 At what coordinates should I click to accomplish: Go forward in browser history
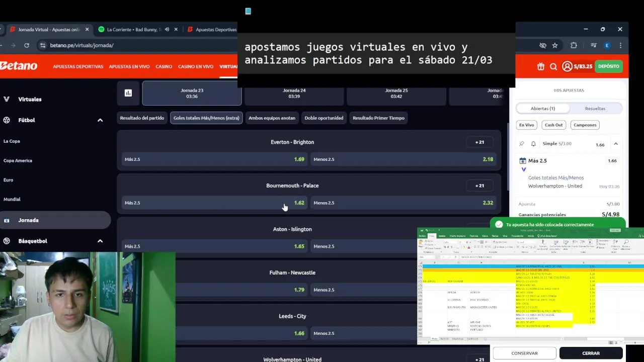pos(13,45)
